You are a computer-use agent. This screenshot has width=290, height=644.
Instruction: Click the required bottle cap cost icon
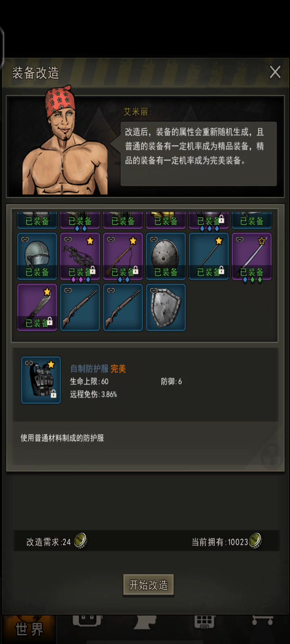[81, 541]
